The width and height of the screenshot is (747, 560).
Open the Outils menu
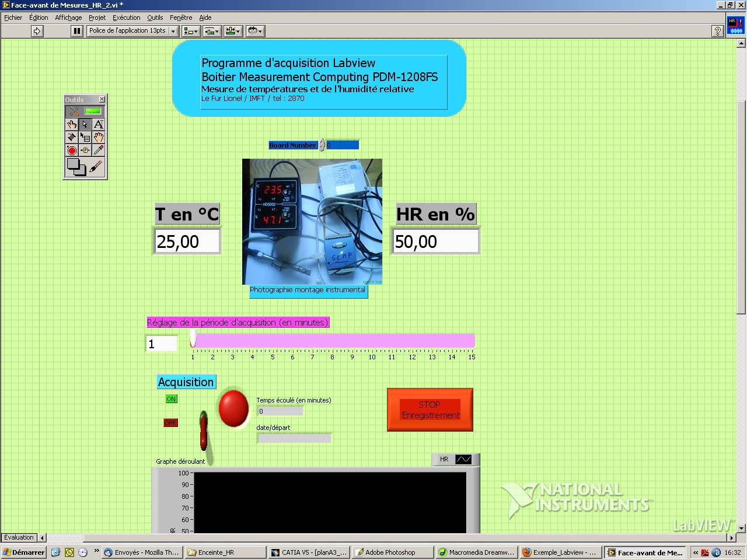155,17
